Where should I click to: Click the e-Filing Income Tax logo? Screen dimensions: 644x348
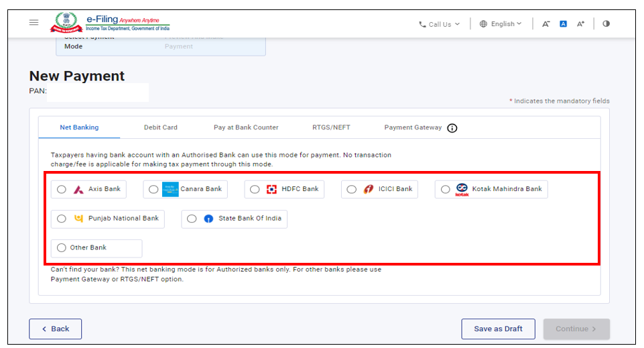[110, 23]
